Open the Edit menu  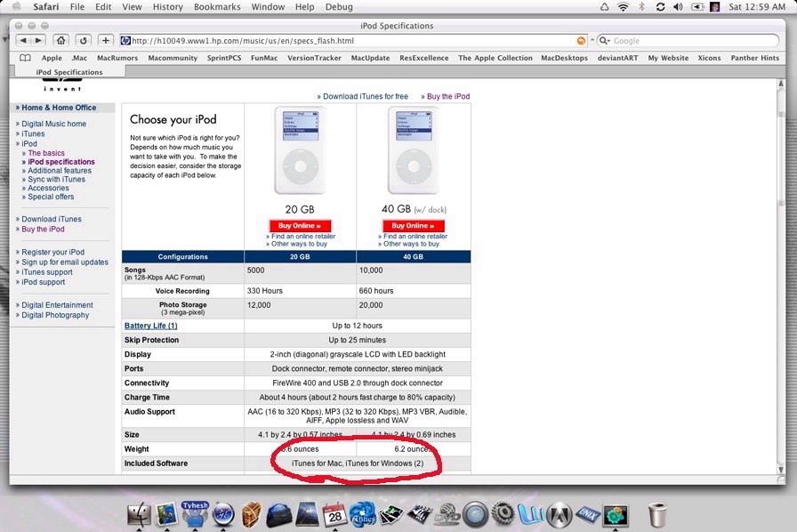[103, 7]
